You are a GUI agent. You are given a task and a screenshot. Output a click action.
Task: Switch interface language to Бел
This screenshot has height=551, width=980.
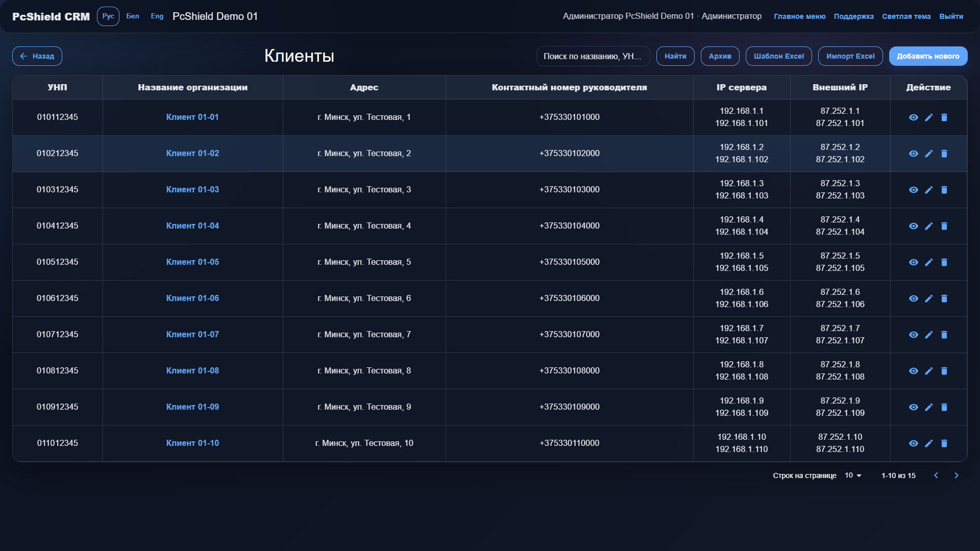click(133, 16)
